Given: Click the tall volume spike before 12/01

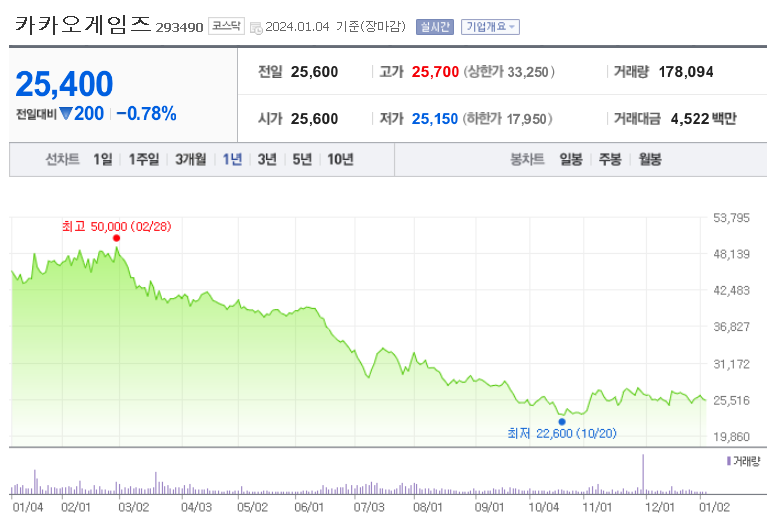Looking at the screenshot, I should coord(643,474).
